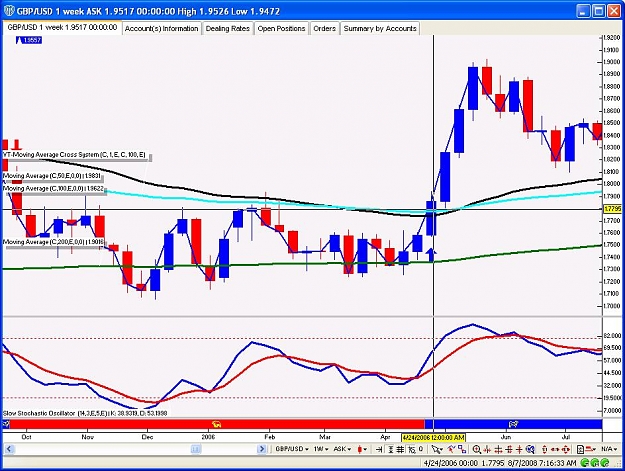
Task: Select the GBP/USD 1 week chart tab
Action: tap(62, 27)
